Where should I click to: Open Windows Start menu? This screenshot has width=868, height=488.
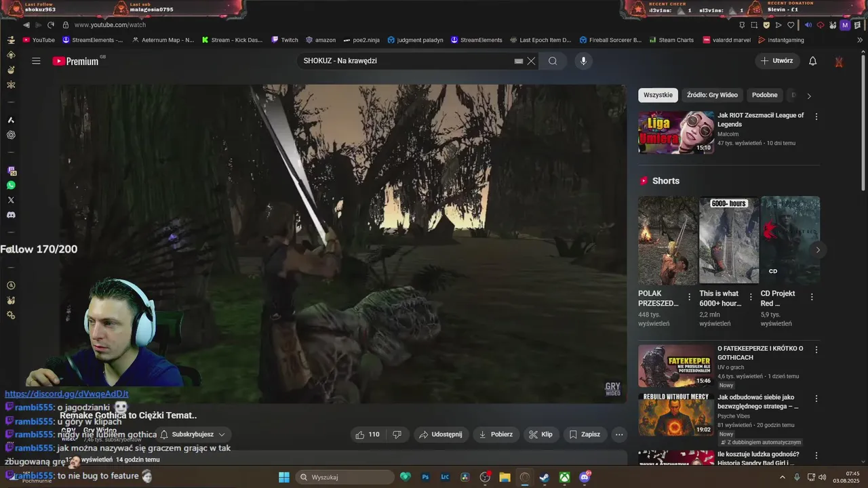point(284,477)
